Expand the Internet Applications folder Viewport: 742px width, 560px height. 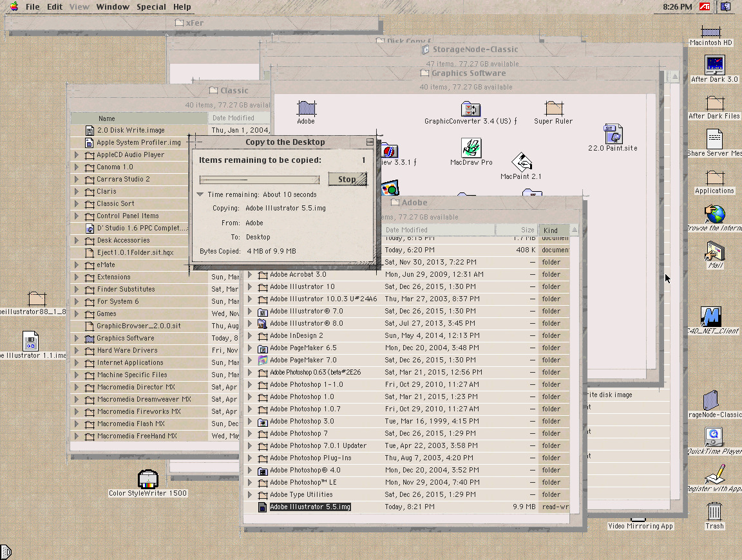(77, 363)
